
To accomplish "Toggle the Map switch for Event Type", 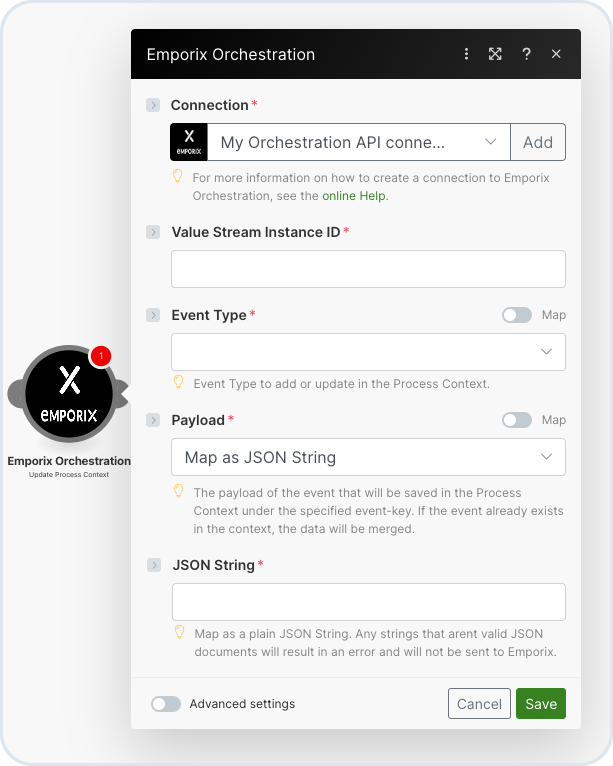I will coord(517,315).
